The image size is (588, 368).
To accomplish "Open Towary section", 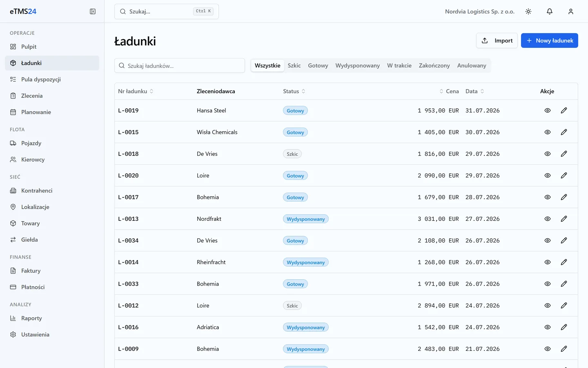I will [x=52, y=223].
